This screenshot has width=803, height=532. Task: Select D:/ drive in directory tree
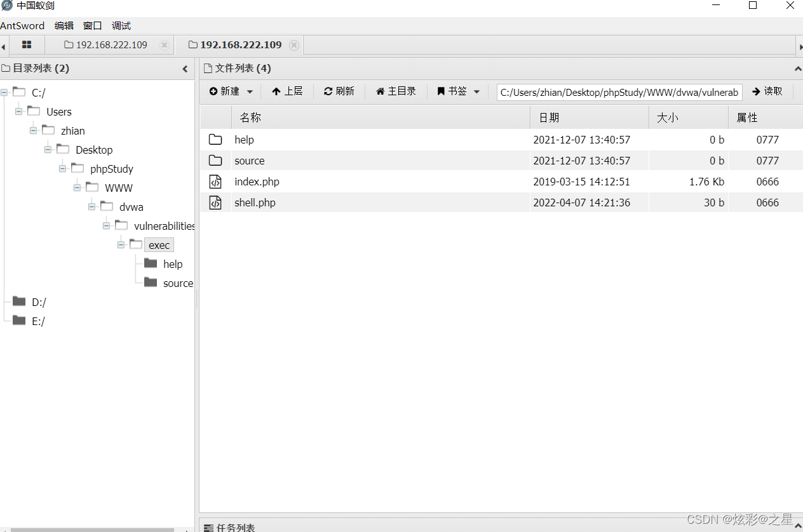click(39, 302)
